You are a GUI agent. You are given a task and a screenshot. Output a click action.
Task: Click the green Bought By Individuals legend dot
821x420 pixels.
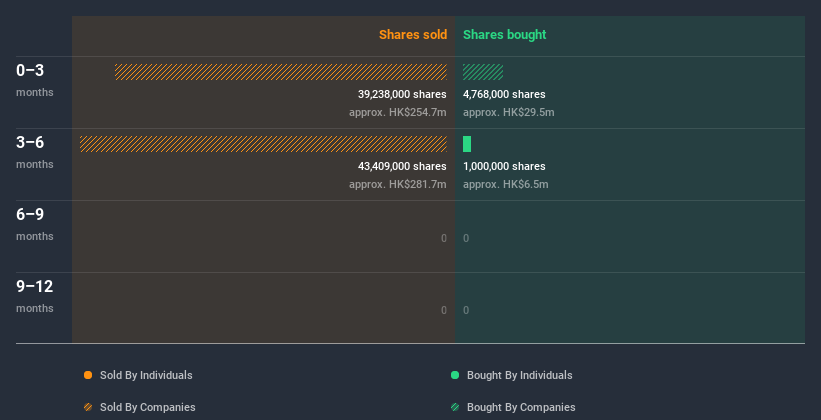tap(455, 375)
